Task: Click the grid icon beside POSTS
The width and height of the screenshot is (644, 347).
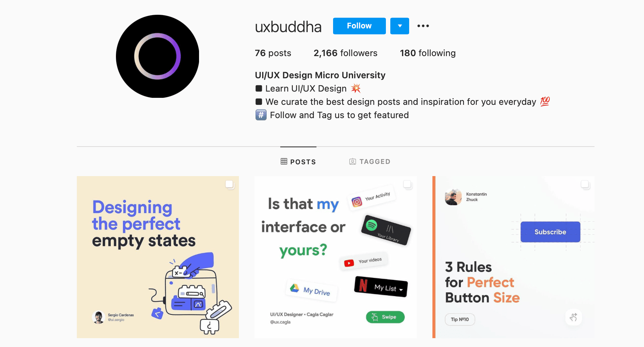Action: pos(284,161)
